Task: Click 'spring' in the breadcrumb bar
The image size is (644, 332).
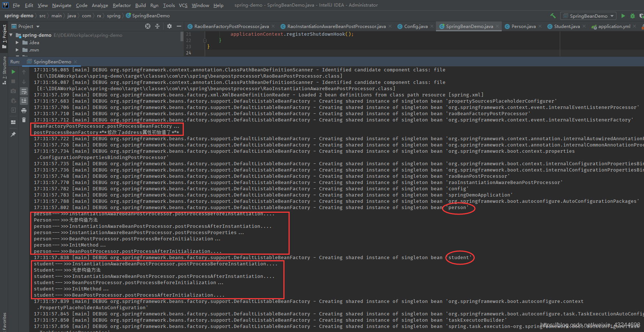Action: (x=114, y=16)
